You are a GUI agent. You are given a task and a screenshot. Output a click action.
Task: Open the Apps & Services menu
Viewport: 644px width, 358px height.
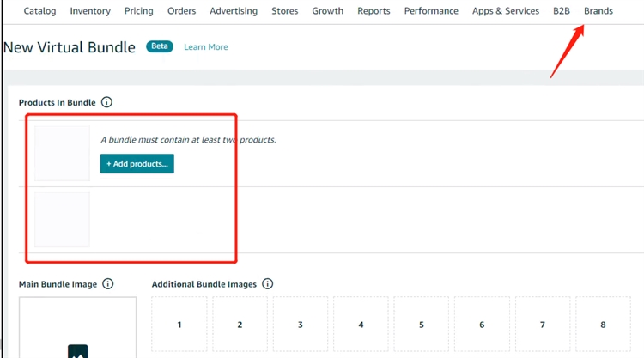point(506,11)
